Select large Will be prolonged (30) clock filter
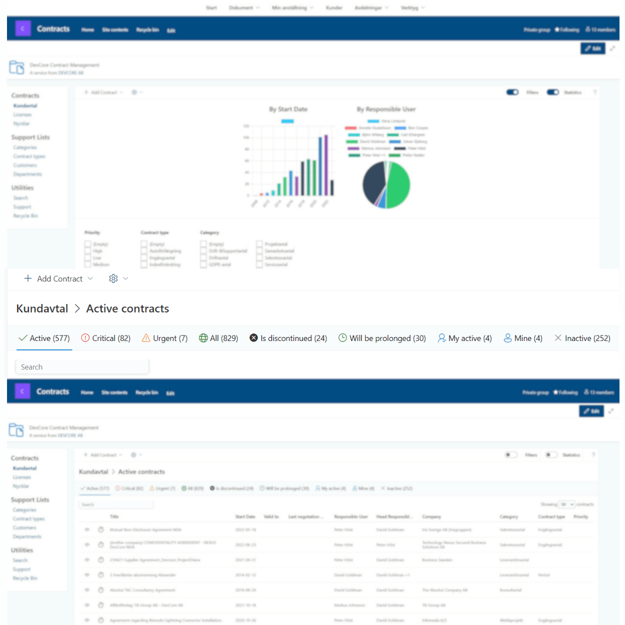 382,339
